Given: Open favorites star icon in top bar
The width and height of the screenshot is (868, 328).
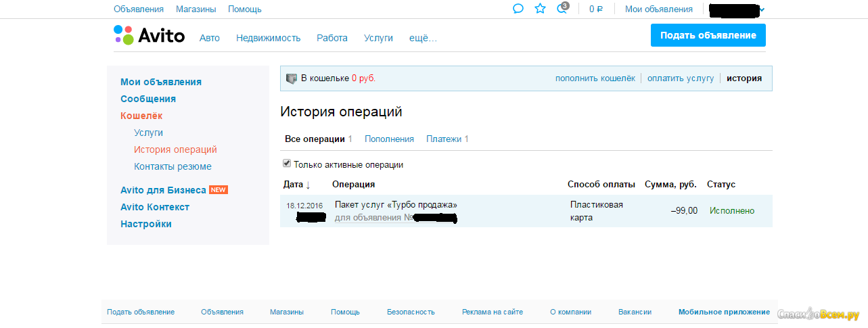Looking at the screenshot, I should [x=540, y=9].
